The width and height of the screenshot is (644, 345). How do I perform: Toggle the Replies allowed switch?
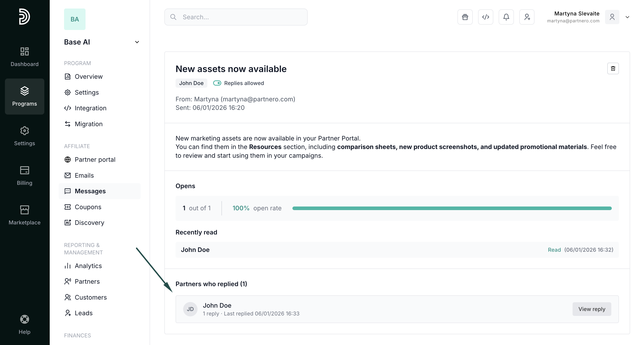(x=217, y=83)
